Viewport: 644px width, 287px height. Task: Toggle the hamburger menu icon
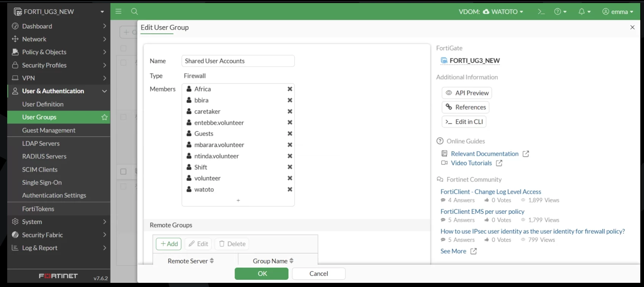pos(119,11)
